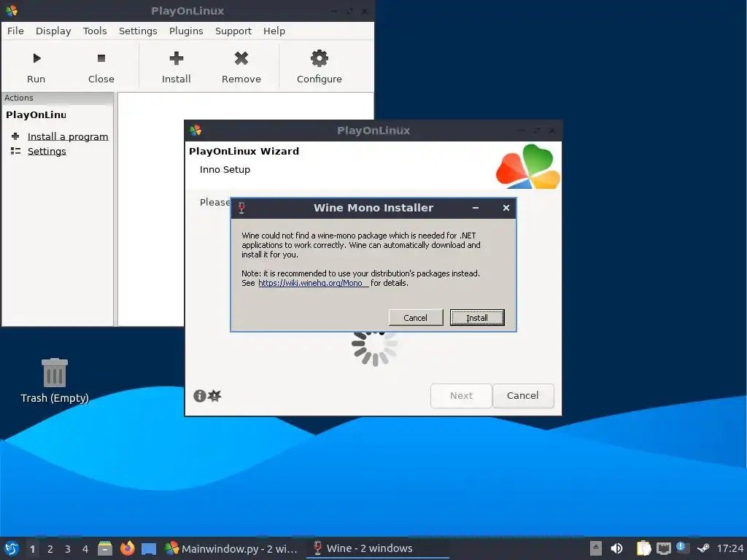This screenshot has height=560, width=747.
Task: Click the Settings link in Actions panel
Action: 47,151
